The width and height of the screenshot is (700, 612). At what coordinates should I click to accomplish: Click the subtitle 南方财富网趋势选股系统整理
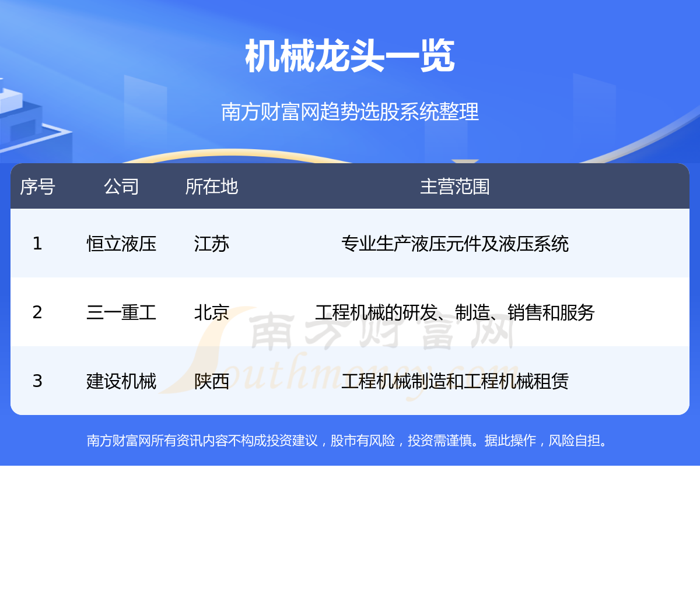pos(350,111)
